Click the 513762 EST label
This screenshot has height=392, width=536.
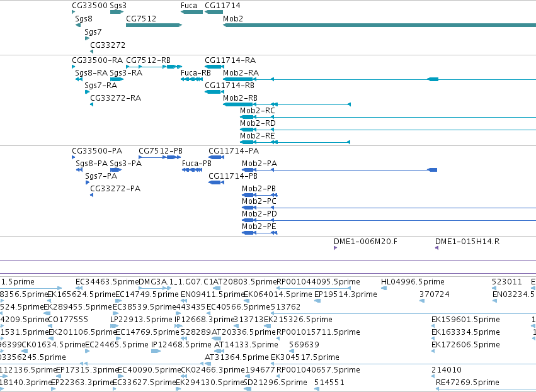[285, 307]
